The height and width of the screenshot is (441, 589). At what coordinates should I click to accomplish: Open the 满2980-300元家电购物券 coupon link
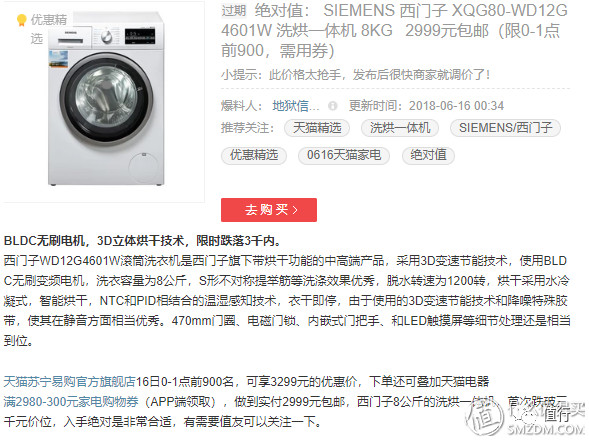pyautogui.click(x=71, y=402)
